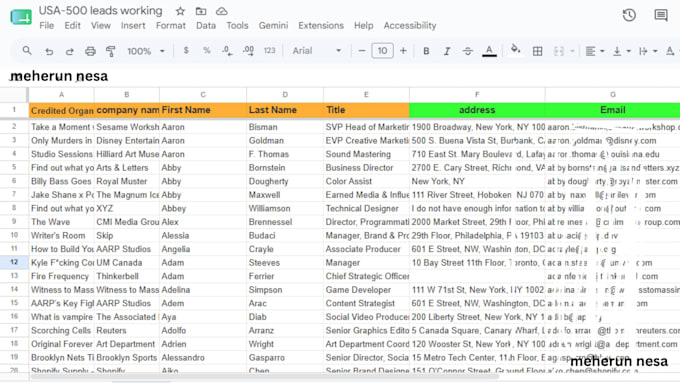Select the paint format roller
The width and height of the screenshot is (680, 383).
pos(111,51)
